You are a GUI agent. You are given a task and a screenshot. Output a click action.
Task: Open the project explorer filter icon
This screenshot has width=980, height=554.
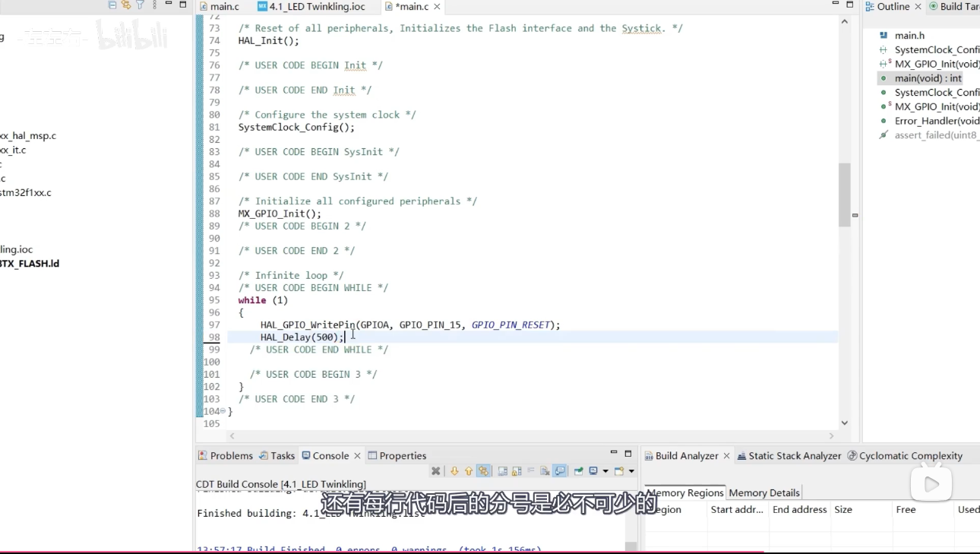[x=140, y=5]
